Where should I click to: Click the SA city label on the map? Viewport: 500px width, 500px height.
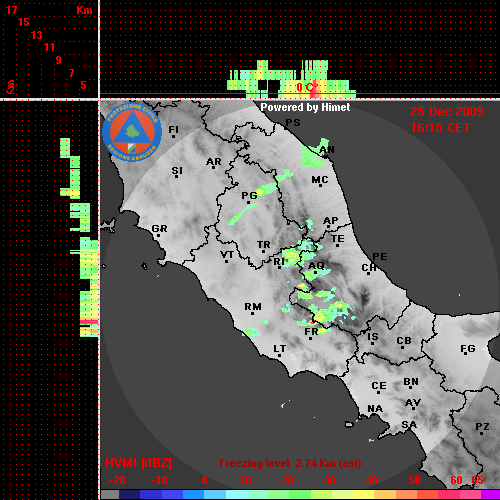point(409,425)
